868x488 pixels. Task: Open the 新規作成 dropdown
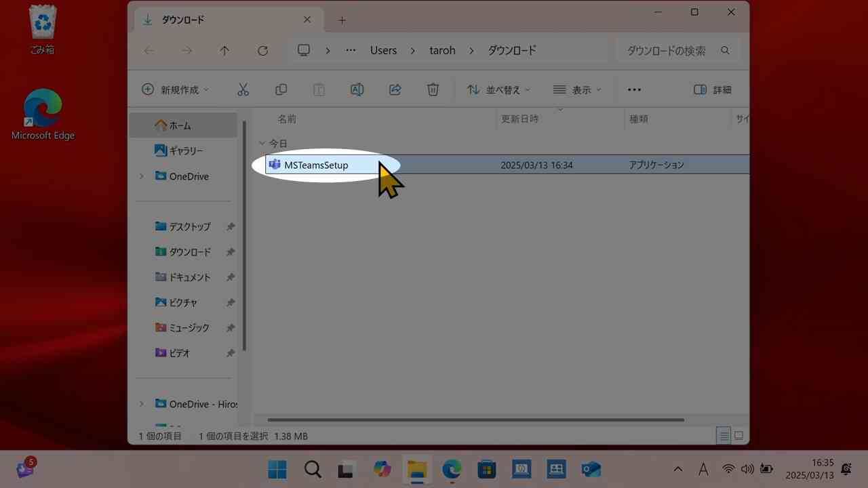176,89
